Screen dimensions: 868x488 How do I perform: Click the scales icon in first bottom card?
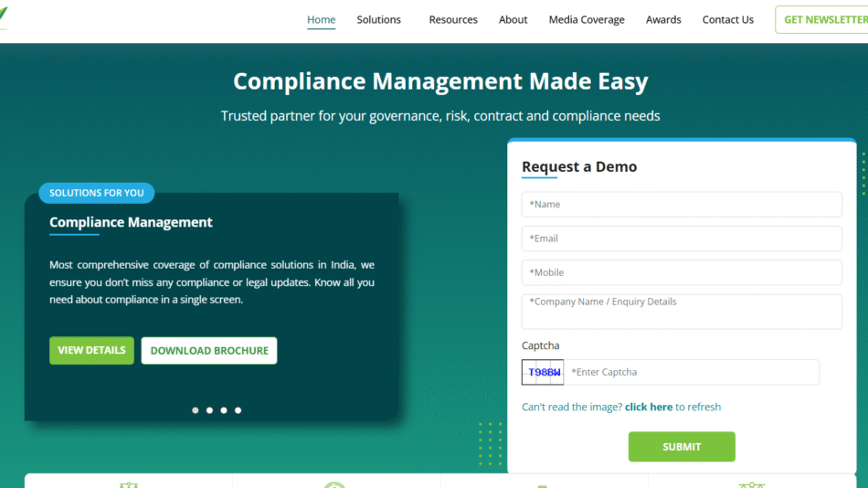tap(128, 483)
